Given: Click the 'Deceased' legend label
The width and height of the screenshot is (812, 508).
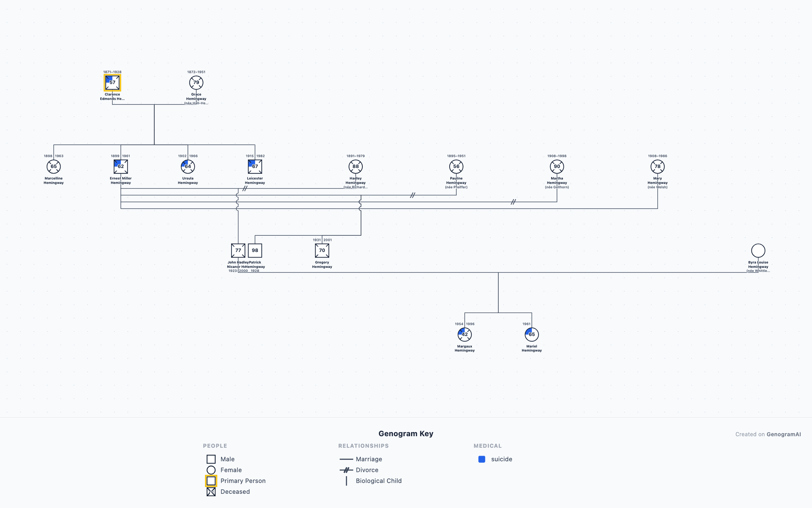Looking at the screenshot, I should 235,492.
